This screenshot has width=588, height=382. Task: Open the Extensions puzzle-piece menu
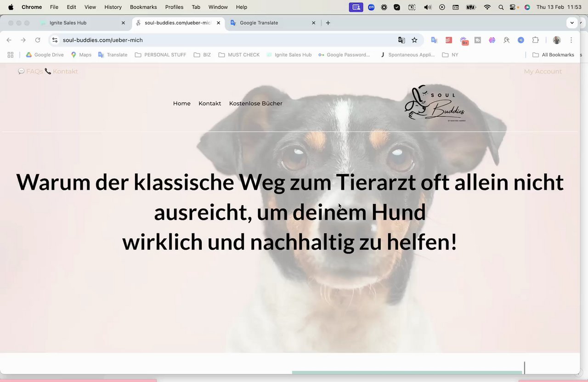(535, 40)
